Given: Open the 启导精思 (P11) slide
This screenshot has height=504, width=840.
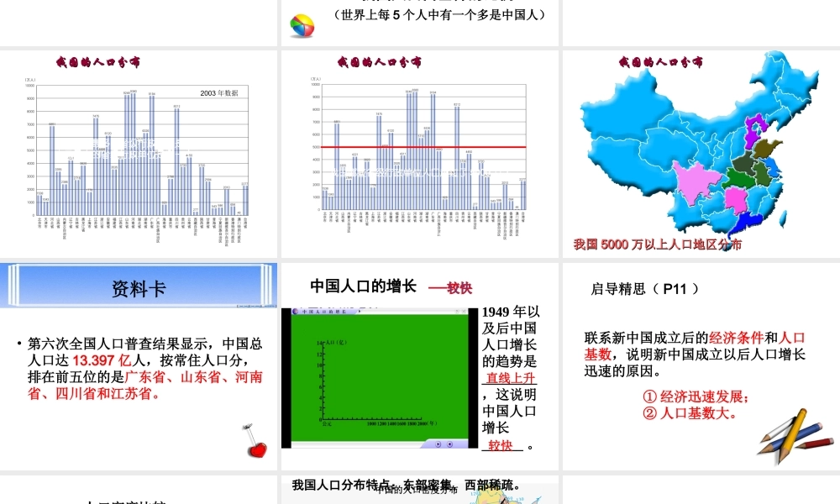Looking at the screenshot, I should 701,366.
